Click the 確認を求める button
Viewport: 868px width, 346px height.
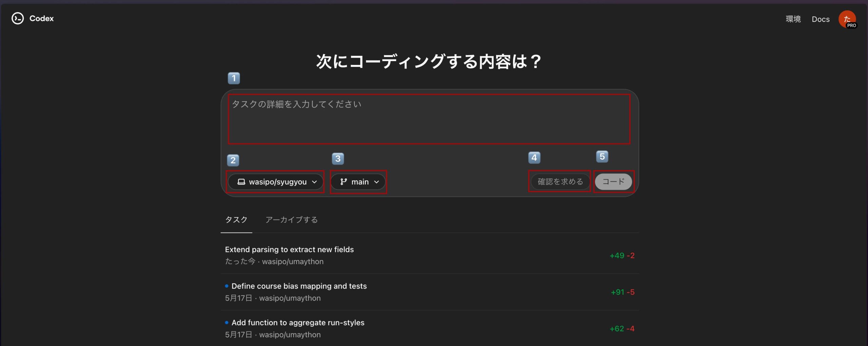tap(560, 182)
